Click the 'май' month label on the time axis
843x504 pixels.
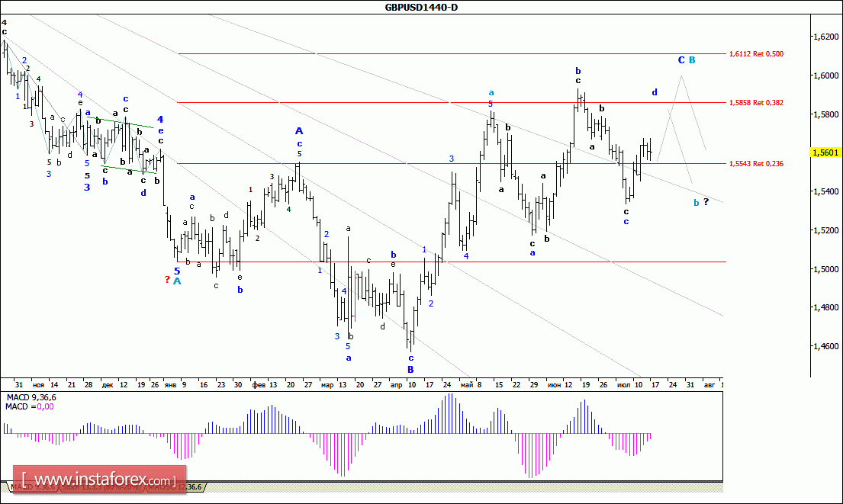467,385
